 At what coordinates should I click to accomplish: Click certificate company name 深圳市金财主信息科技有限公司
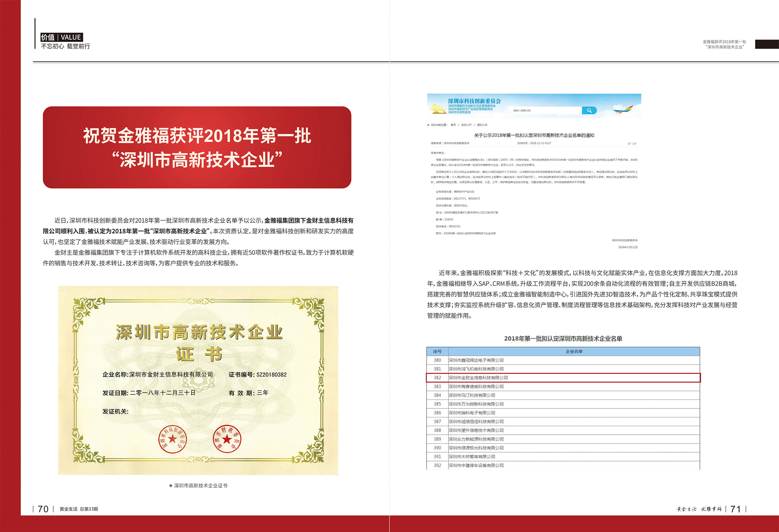click(x=171, y=374)
